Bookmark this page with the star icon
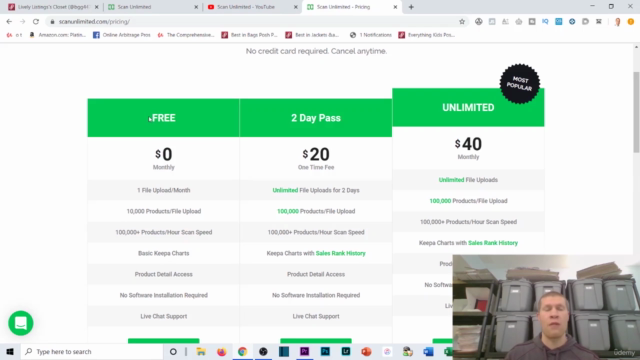 [462, 22]
